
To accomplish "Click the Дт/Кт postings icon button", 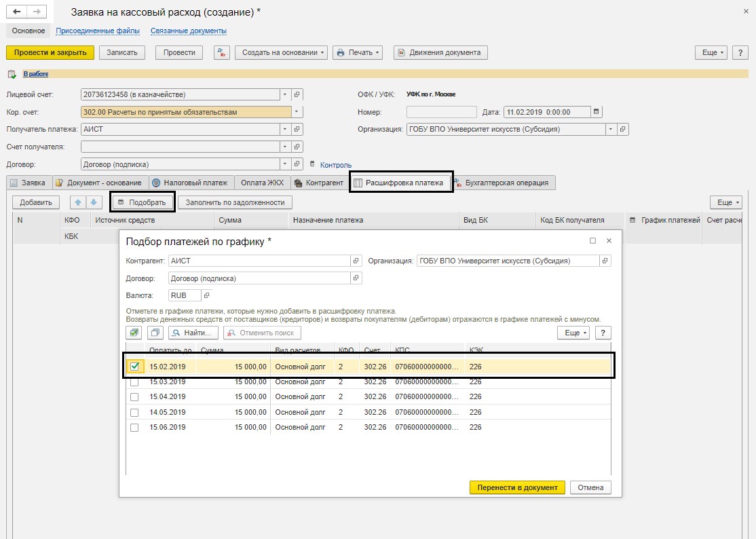I will (222, 52).
